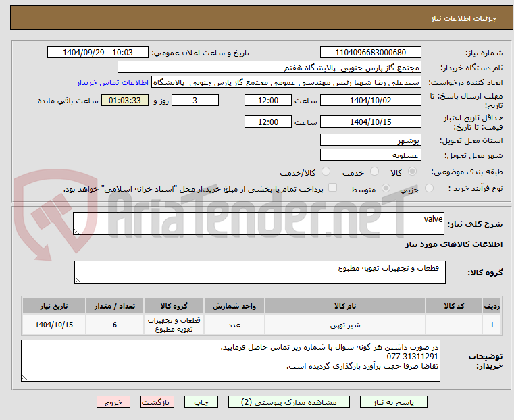Click the واحد شمارش column header
This screenshot has width=514, height=420.
[234, 306]
